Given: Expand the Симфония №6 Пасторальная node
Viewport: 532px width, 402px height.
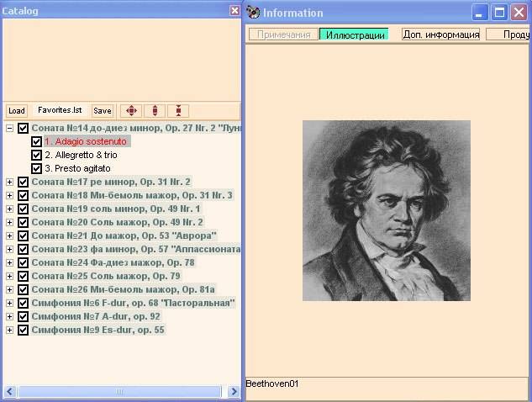Looking at the screenshot, I should coord(9,303).
